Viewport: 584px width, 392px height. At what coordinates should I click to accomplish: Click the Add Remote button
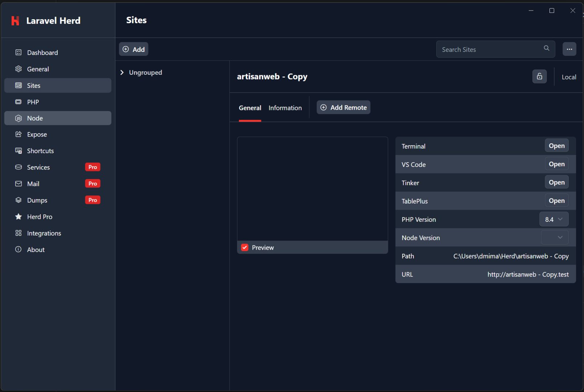[343, 107]
